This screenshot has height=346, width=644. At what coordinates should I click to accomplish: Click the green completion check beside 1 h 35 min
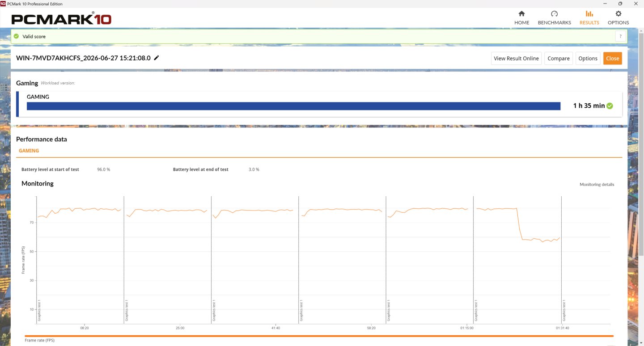(x=610, y=106)
